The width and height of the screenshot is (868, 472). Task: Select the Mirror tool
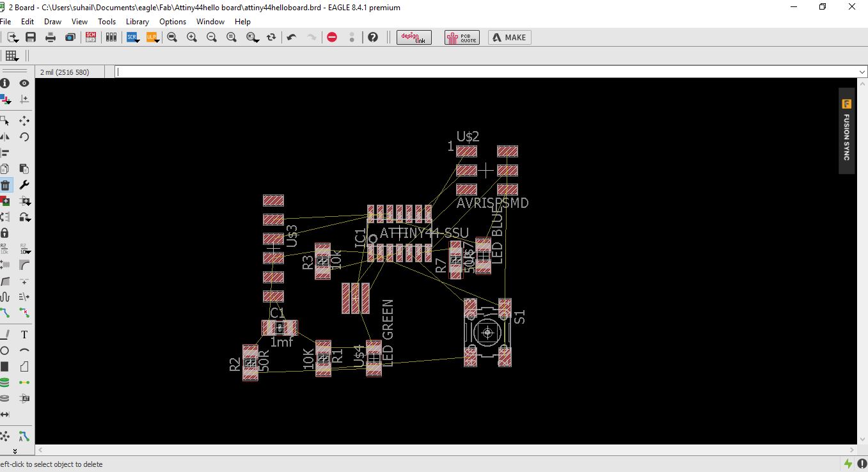[x=4, y=136]
